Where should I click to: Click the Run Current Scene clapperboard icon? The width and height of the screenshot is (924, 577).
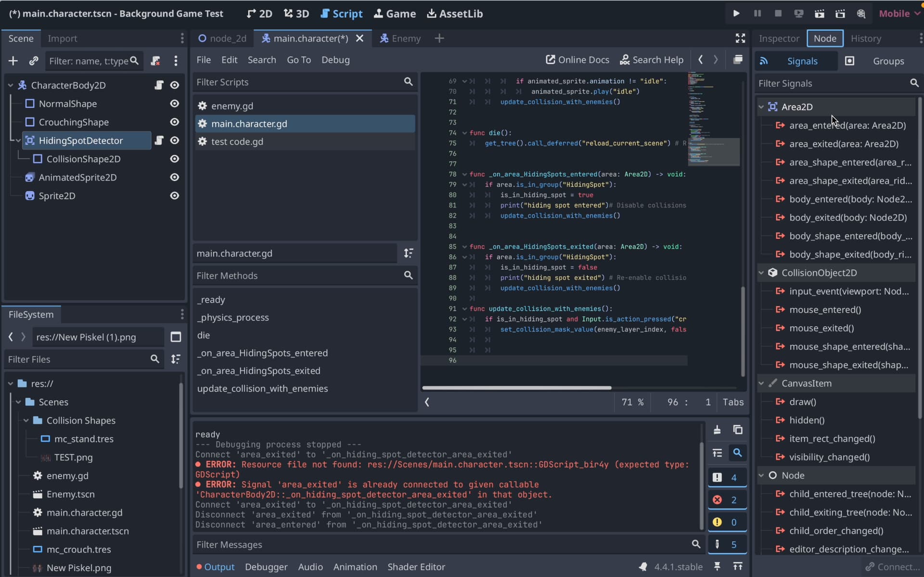819,13
